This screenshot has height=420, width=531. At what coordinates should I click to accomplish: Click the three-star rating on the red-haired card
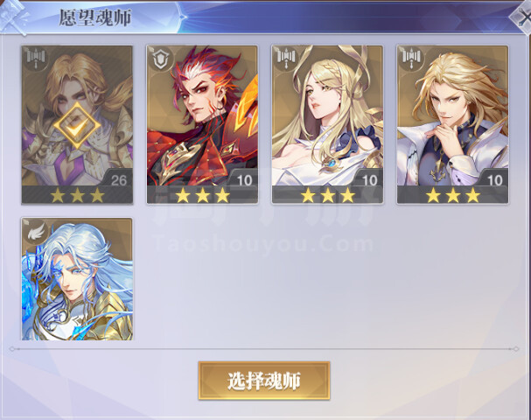(202, 195)
